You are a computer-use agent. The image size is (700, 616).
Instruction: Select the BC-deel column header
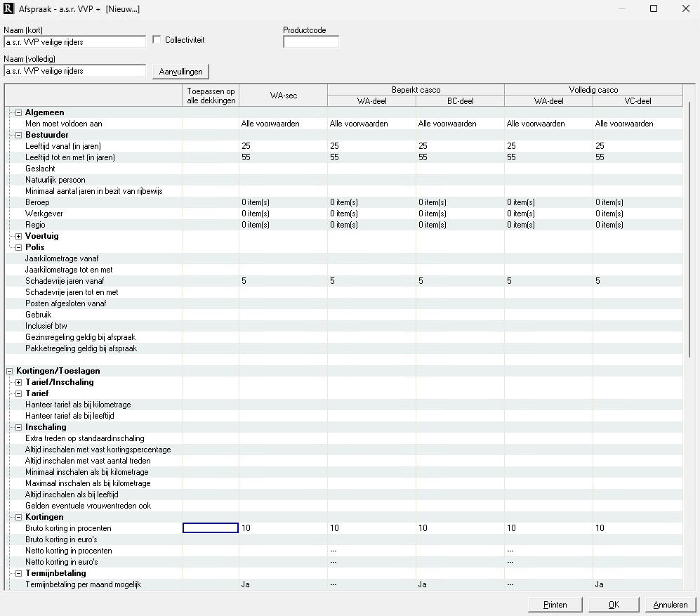click(461, 101)
